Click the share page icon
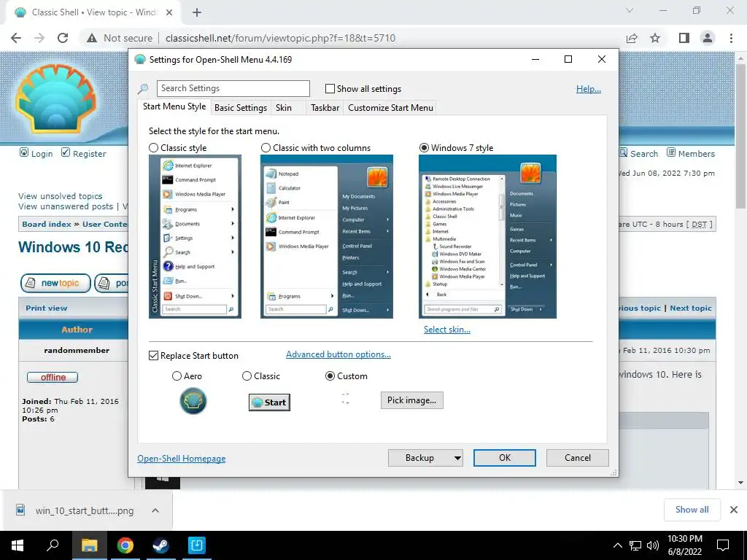Viewport: 747px width, 560px height. pos(632,38)
